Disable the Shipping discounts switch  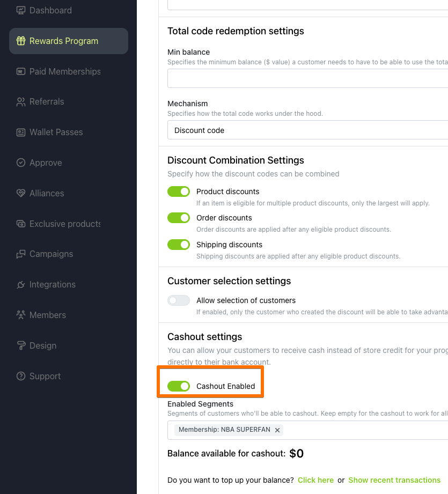click(x=179, y=245)
